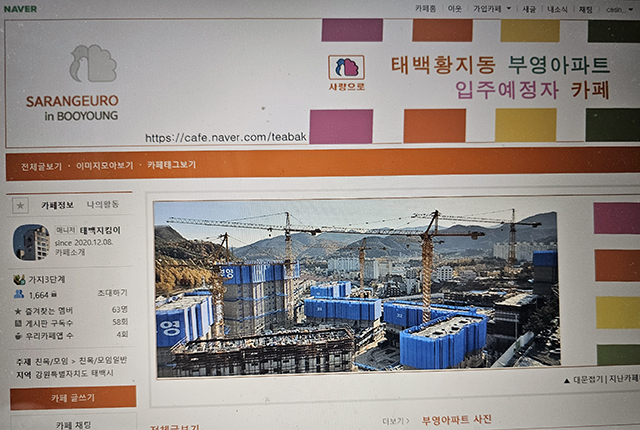640x430 pixels.
Task: Click the members icon next to 1,664
Action: click(x=19, y=294)
